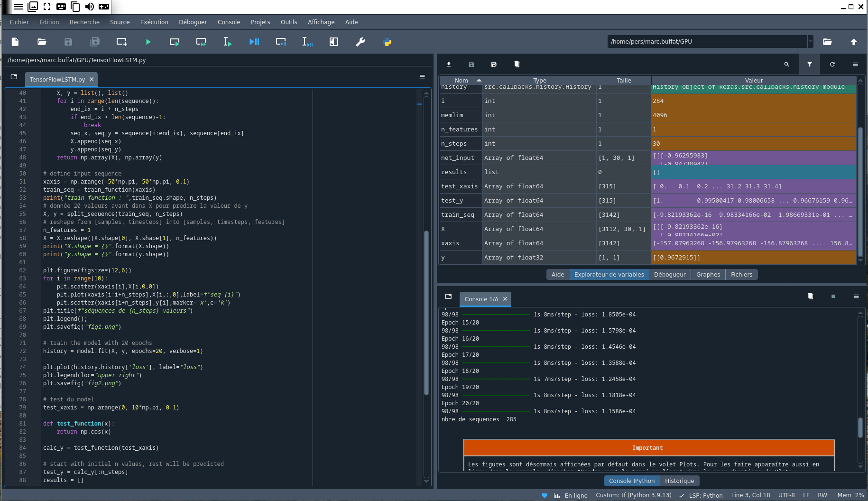This screenshot has height=501, width=868.
Task: Click the Python path manager icon
Action: click(x=387, y=42)
